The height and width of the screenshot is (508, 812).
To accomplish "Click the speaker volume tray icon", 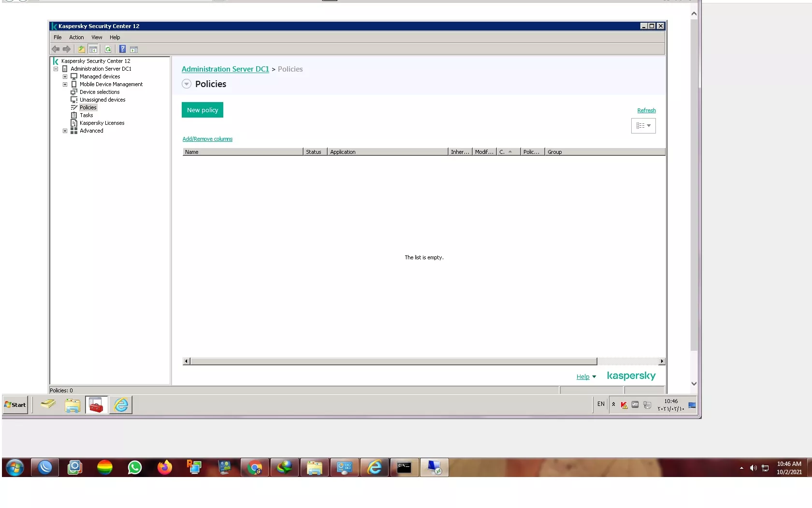I will (753, 468).
